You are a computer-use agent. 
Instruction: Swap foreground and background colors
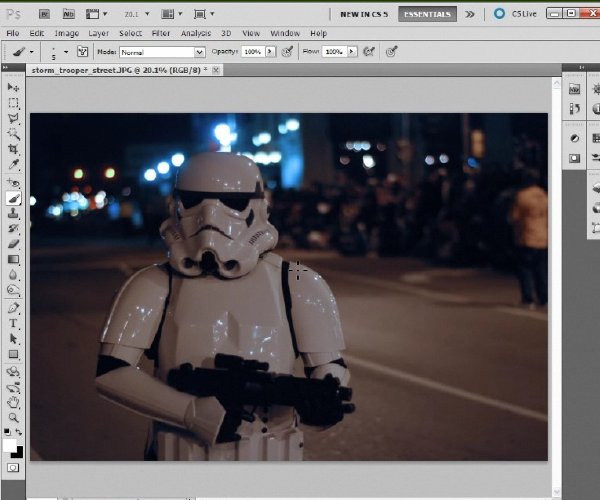(x=18, y=432)
